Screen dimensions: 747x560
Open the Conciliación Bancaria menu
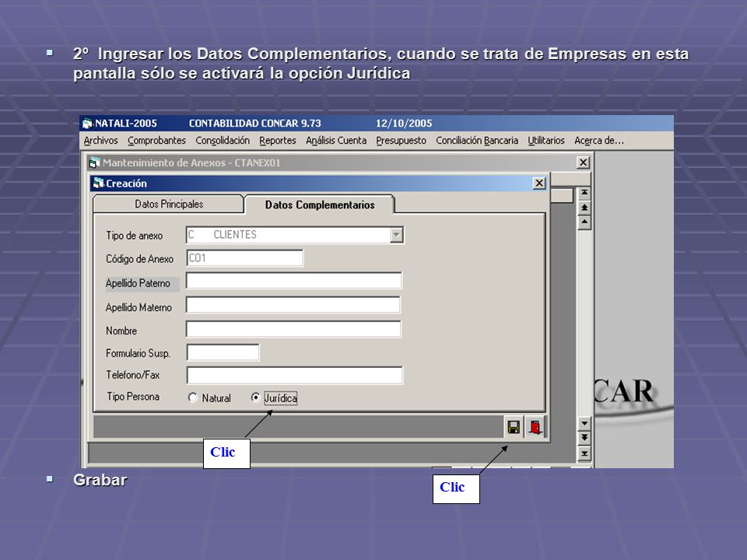coord(477,141)
